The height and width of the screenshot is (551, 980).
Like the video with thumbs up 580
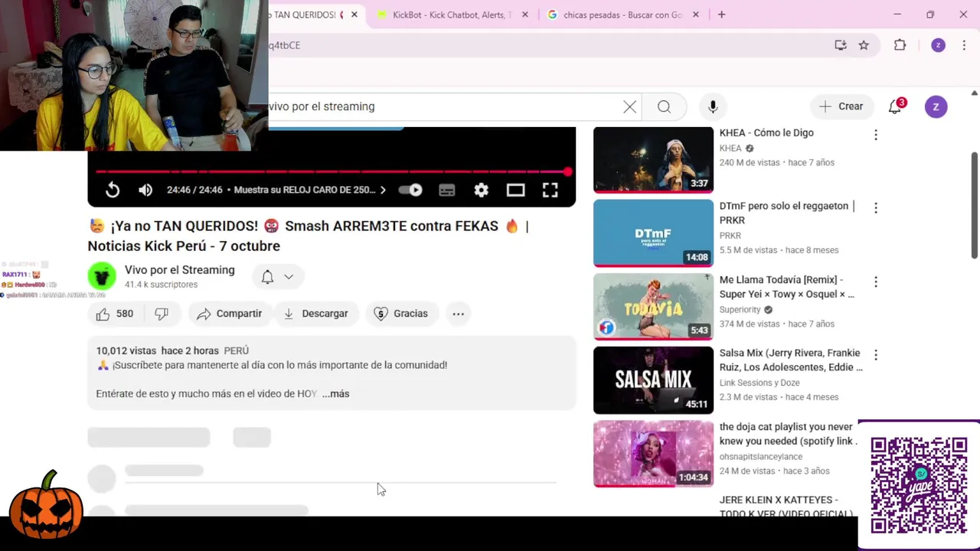coord(115,314)
